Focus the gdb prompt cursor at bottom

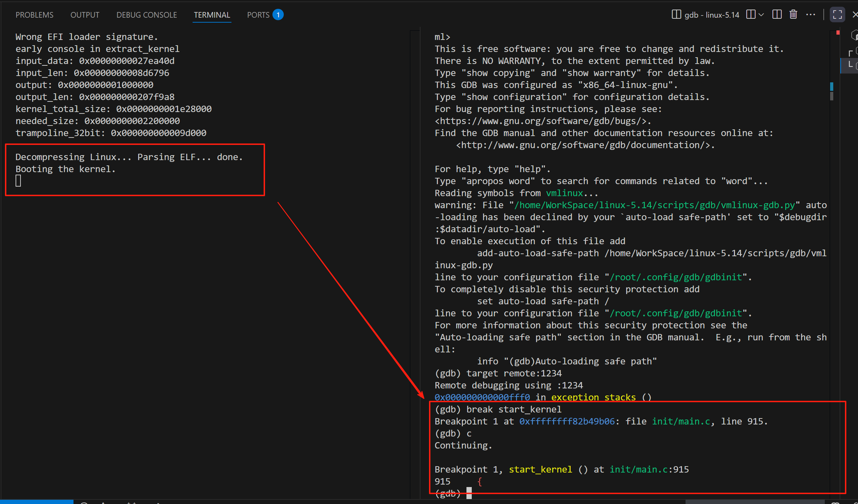tap(469, 493)
